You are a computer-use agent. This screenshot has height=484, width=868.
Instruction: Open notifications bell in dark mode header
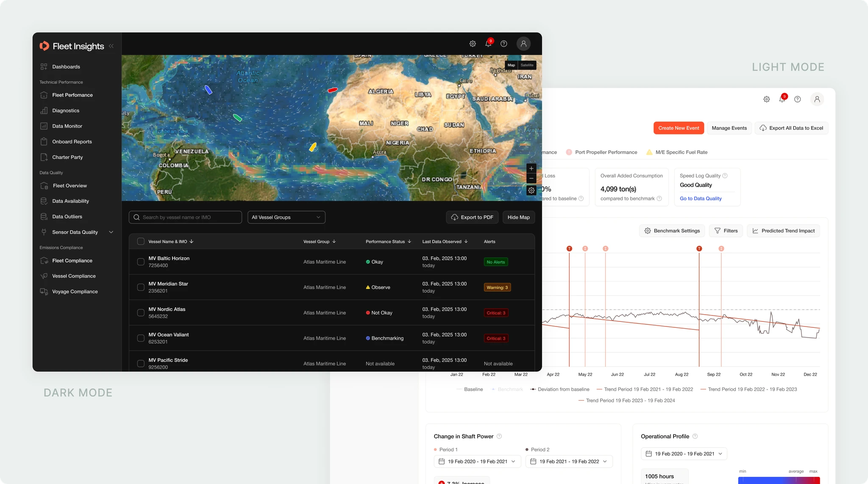pyautogui.click(x=488, y=44)
